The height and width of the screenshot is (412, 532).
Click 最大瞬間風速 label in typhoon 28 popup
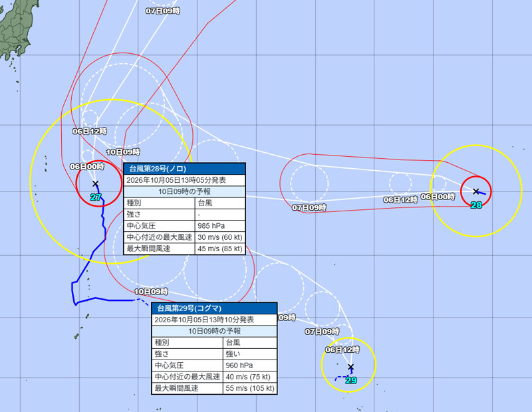tap(148, 249)
